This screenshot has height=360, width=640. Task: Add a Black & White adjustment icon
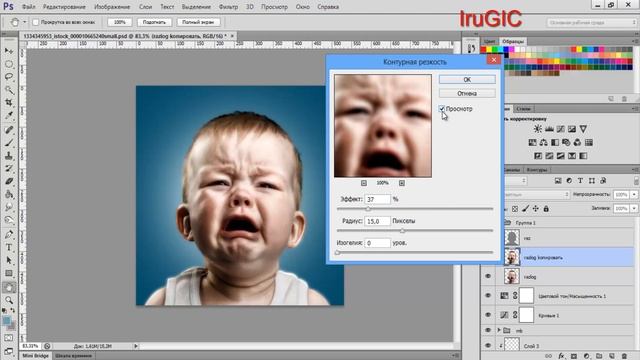tap(555, 142)
